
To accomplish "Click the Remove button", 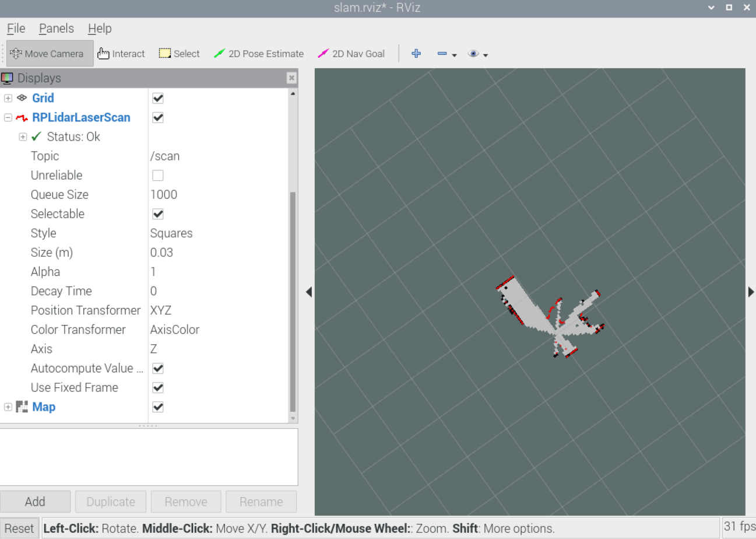I will [x=186, y=502].
